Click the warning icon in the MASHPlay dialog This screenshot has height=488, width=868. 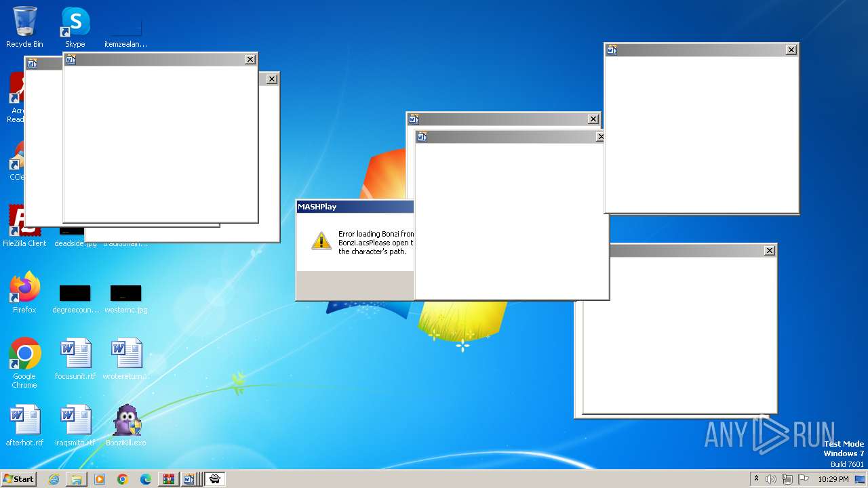[x=321, y=241]
